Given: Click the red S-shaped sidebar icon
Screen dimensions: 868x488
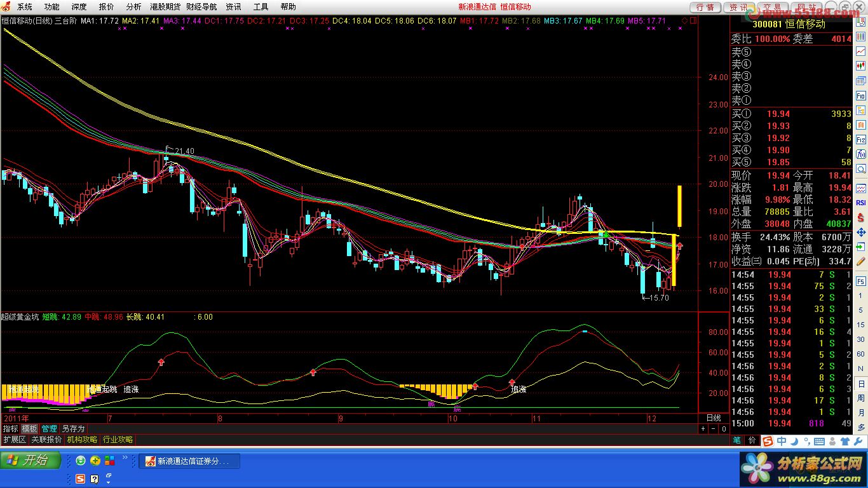Looking at the screenshot, I should (x=860, y=218).
